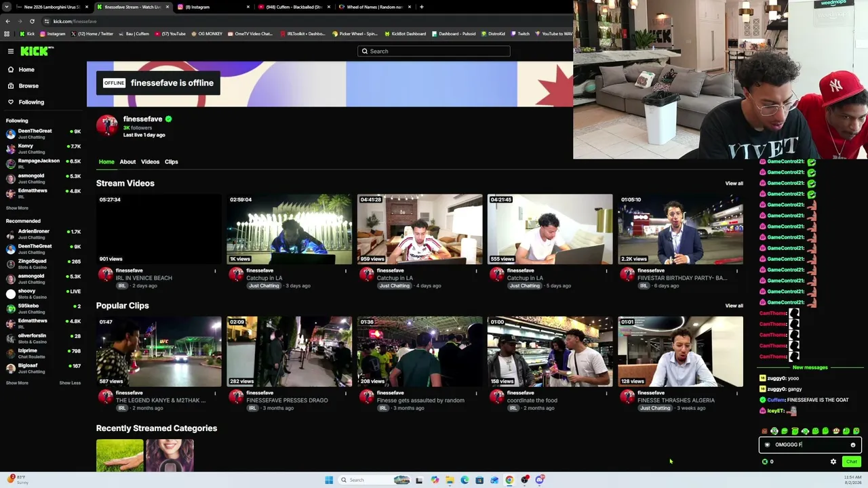Open options for coordinate the food clip
Screen dimensions: 868x488
coord(606,393)
